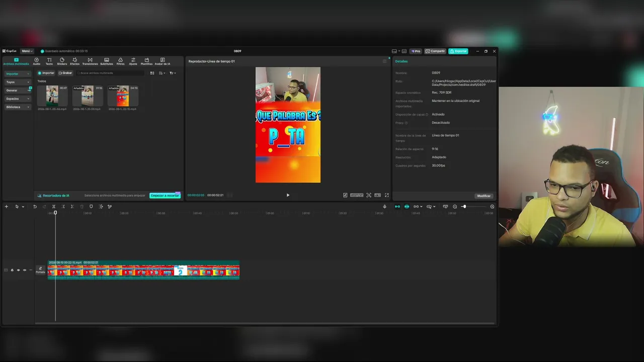Click the Grabar button
The height and width of the screenshot is (362, 644).
point(65,73)
